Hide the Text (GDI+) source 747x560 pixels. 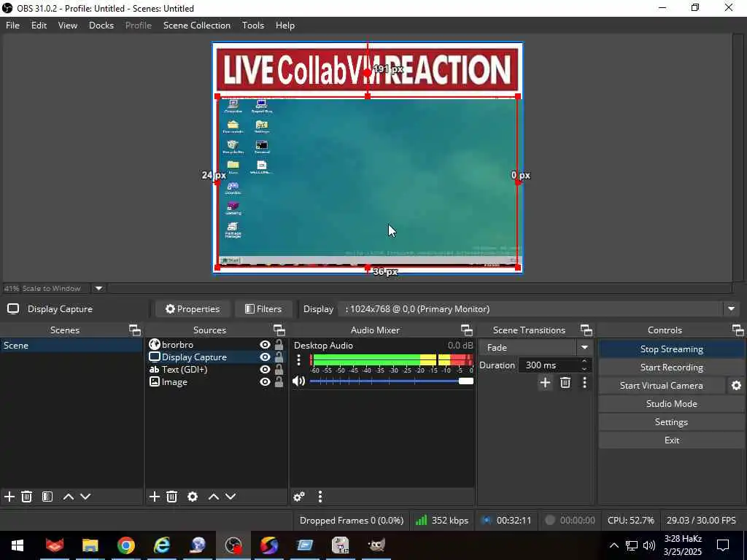coord(265,370)
